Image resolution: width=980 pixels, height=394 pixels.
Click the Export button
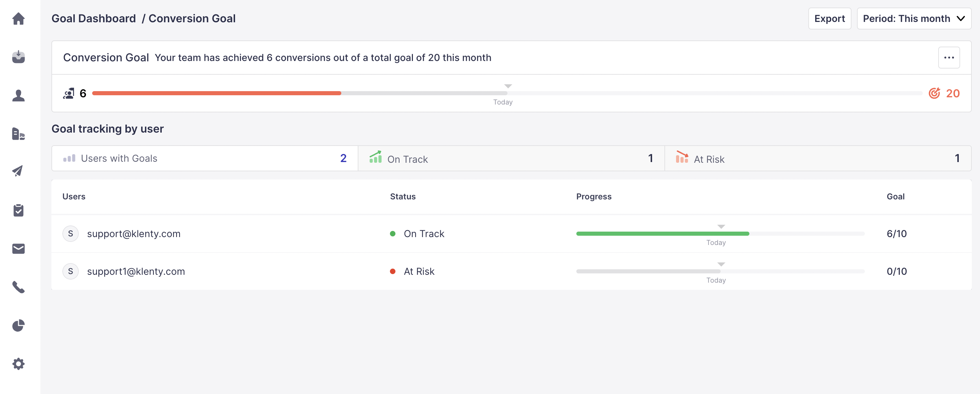tap(829, 19)
